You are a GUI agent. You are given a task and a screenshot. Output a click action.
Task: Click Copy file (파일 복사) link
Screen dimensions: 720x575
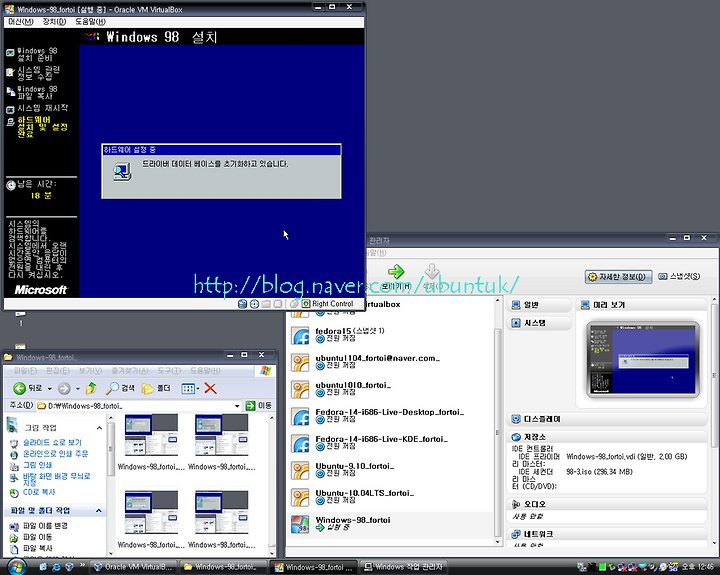pos(38,548)
